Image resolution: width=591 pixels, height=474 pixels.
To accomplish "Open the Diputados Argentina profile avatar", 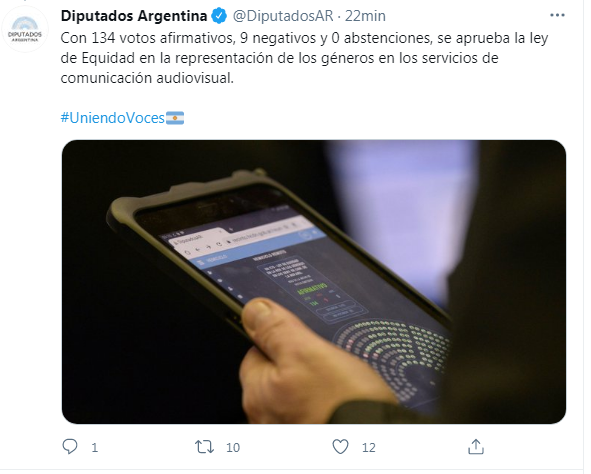I will coord(25,29).
